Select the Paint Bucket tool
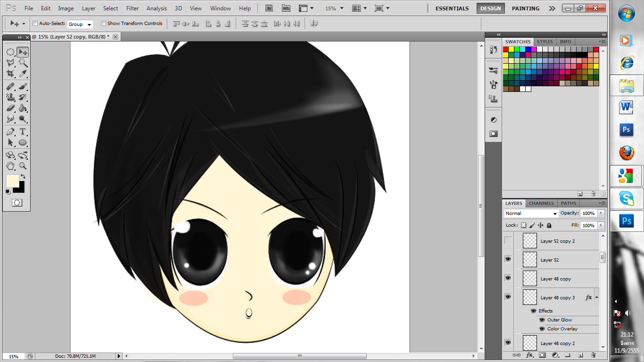The height and width of the screenshot is (362, 644). (23, 108)
